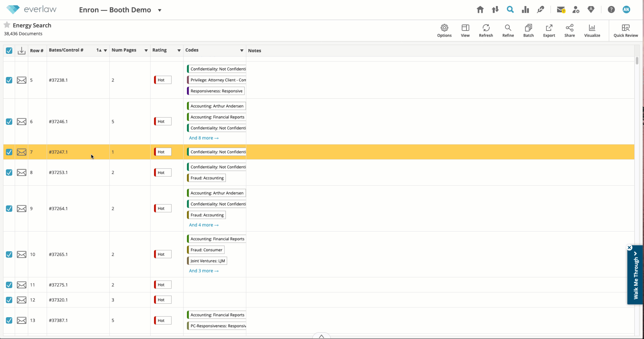Uncheck the row 5 checkbox
Viewport: 644px width, 339px height.
tap(9, 80)
